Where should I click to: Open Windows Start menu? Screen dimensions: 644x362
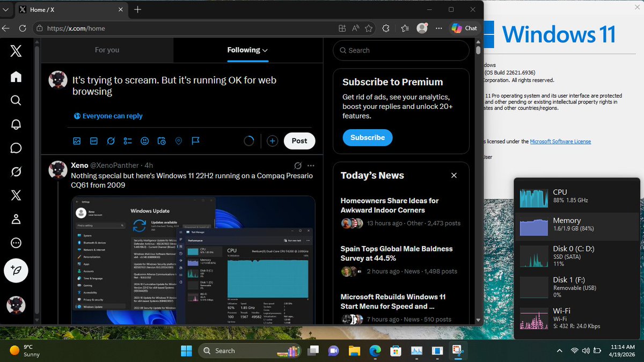point(187,351)
